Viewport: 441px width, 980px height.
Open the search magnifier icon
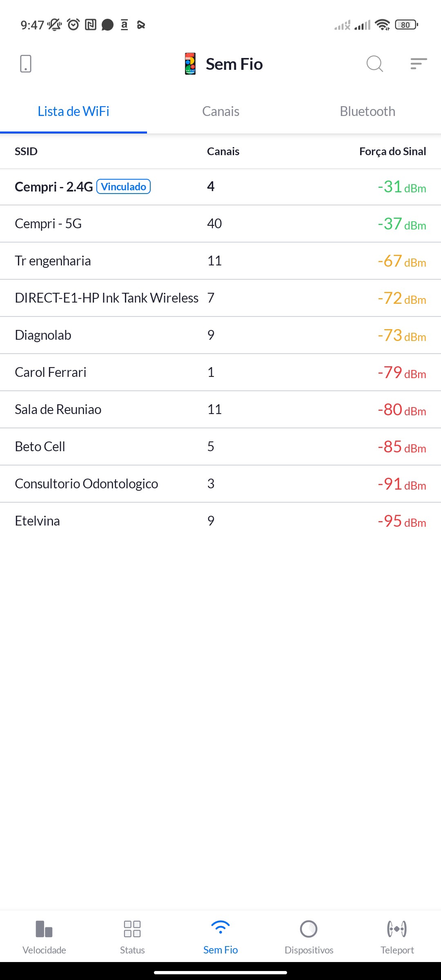coord(374,64)
